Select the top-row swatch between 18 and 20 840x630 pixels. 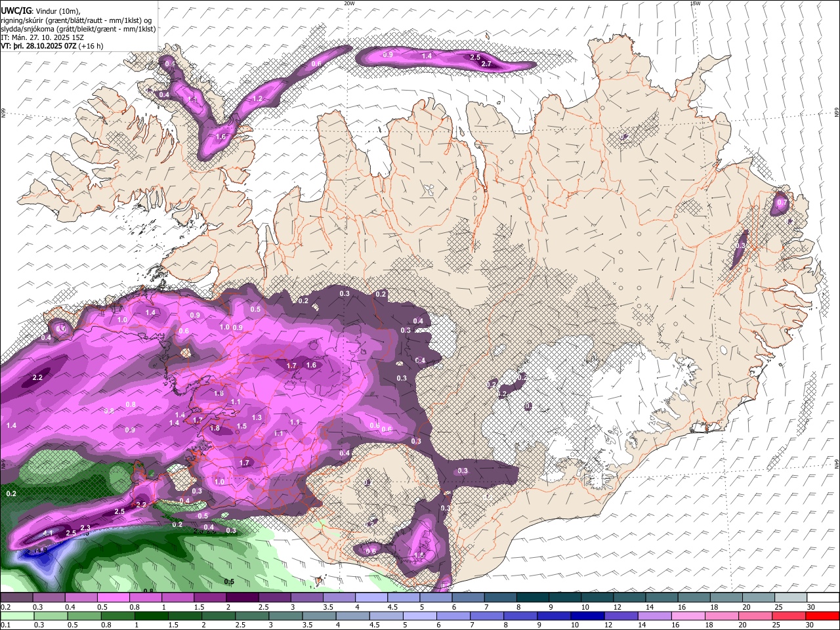[x=726, y=597]
